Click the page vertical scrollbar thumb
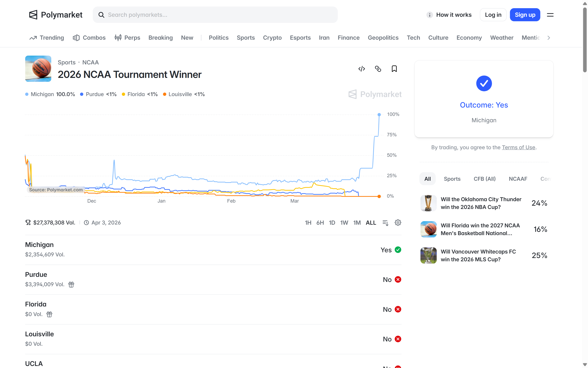 tap(585, 40)
